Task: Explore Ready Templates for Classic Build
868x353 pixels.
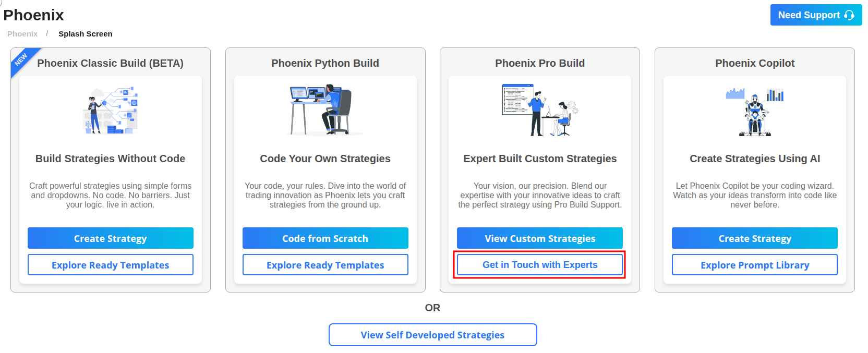Action: pos(111,265)
